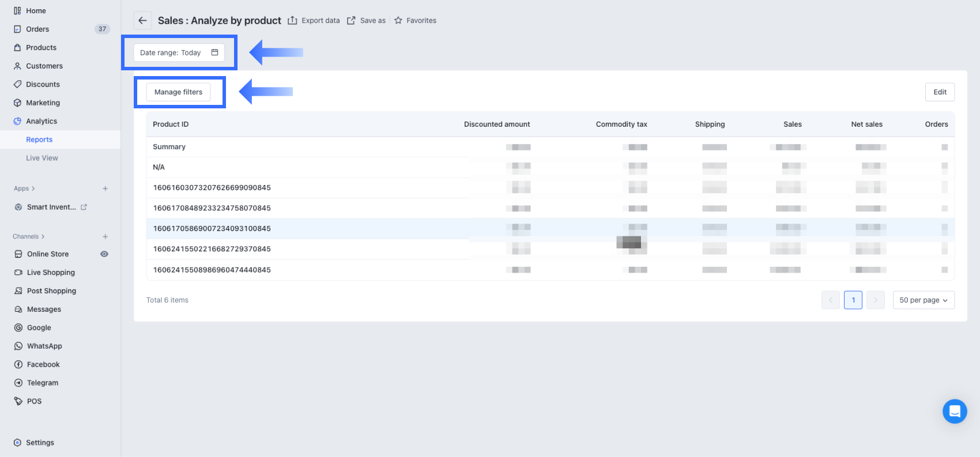Select product row 16061705869007234093100845

pyautogui.click(x=551, y=228)
